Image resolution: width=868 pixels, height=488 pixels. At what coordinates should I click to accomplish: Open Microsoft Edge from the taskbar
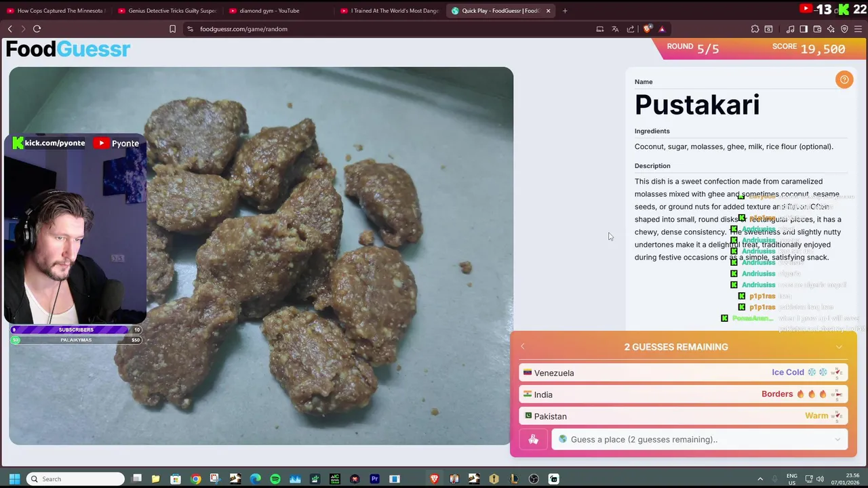point(255,479)
